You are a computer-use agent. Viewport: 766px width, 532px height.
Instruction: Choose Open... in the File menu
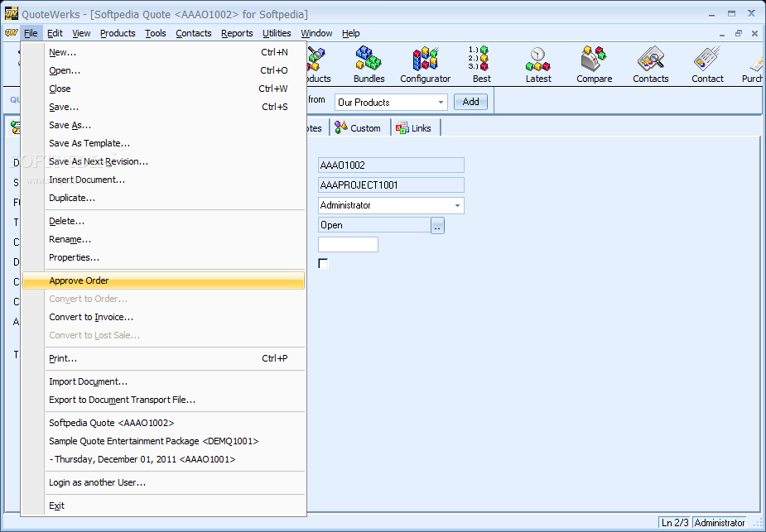click(x=163, y=70)
